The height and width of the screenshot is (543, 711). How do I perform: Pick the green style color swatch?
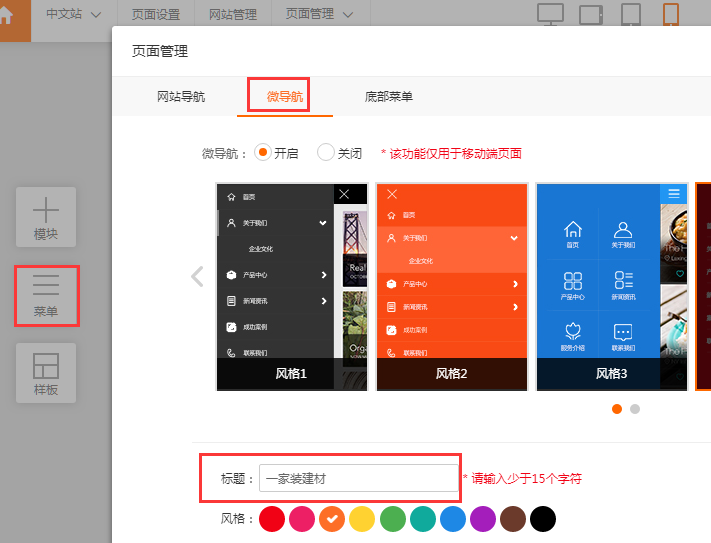coord(392,519)
